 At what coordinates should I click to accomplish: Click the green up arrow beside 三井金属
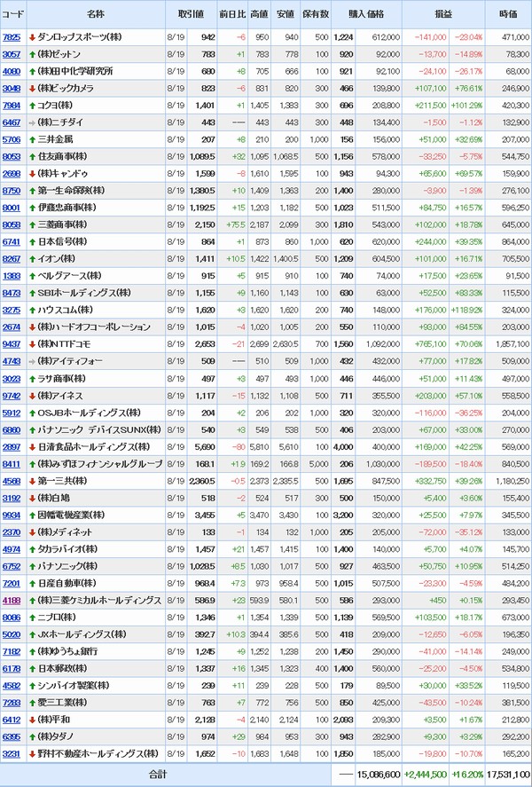click(x=33, y=139)
